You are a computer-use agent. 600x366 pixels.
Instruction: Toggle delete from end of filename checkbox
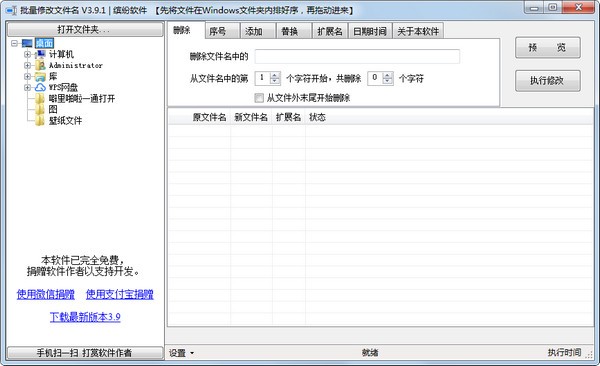(259, 98)
